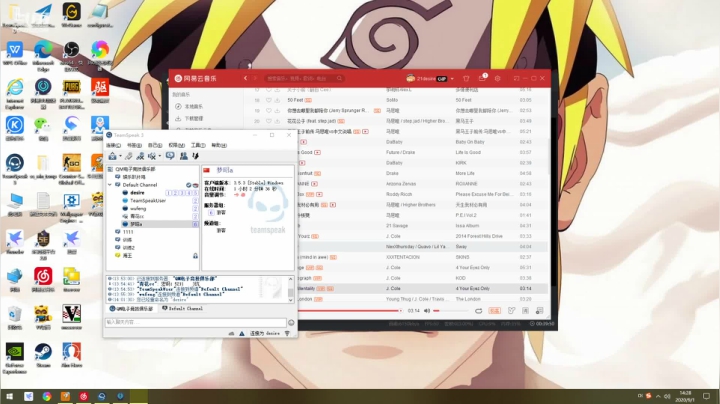Play MV for the Life Is Good row

tap(317, 152)
